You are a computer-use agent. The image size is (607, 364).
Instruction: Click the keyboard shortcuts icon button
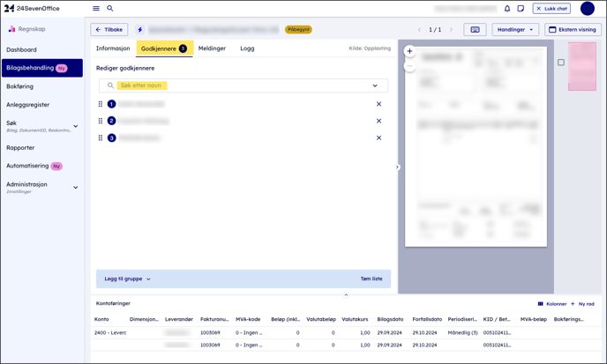coord(475,29)
